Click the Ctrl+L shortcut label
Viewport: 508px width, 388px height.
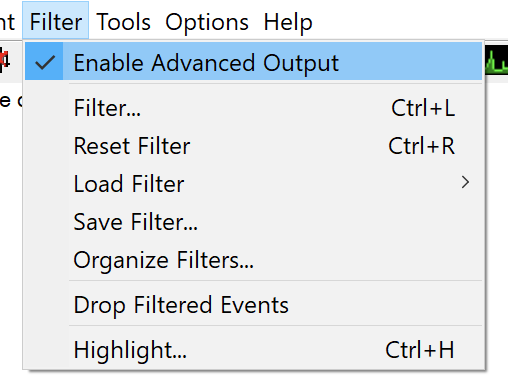[x=423, y=108]
